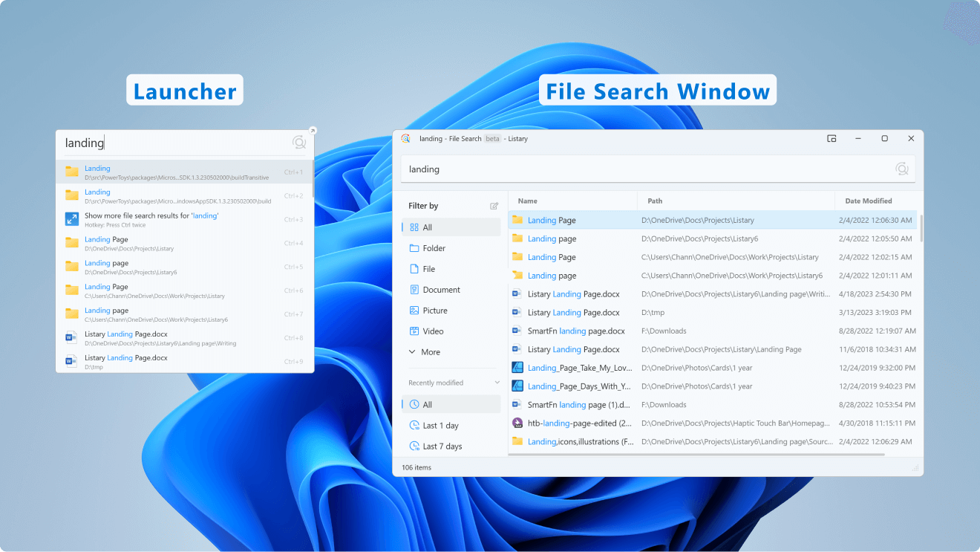Image resolution: width=980 pixels, height=552 pixels.
Task: Click the Launcher search field containing 'landing'
Action: click(x=174, y=143)
